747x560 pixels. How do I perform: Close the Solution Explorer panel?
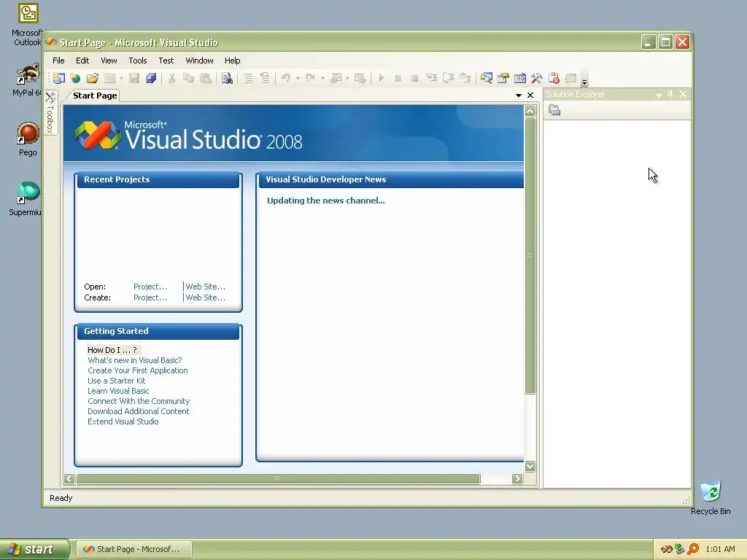(x=683, y=94)
